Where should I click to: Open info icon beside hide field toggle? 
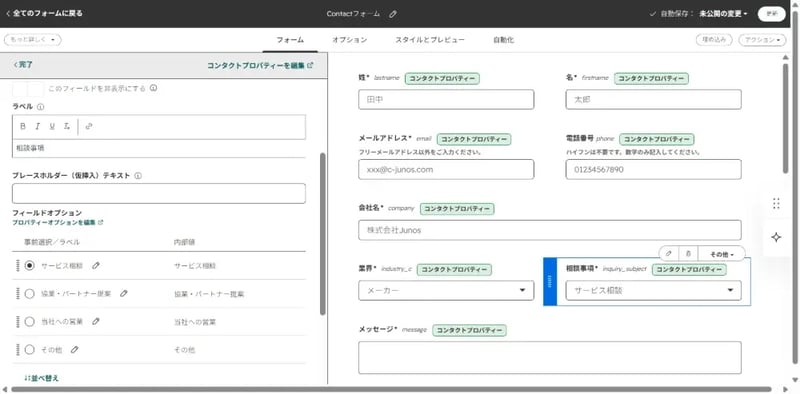154,88
